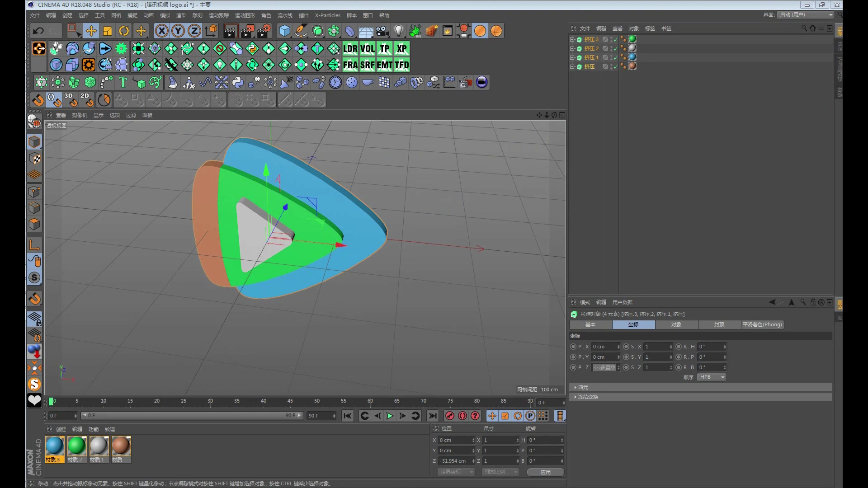
Task: Select the Rotate tool in top toolbar
Action: click(x=124, y=31)
